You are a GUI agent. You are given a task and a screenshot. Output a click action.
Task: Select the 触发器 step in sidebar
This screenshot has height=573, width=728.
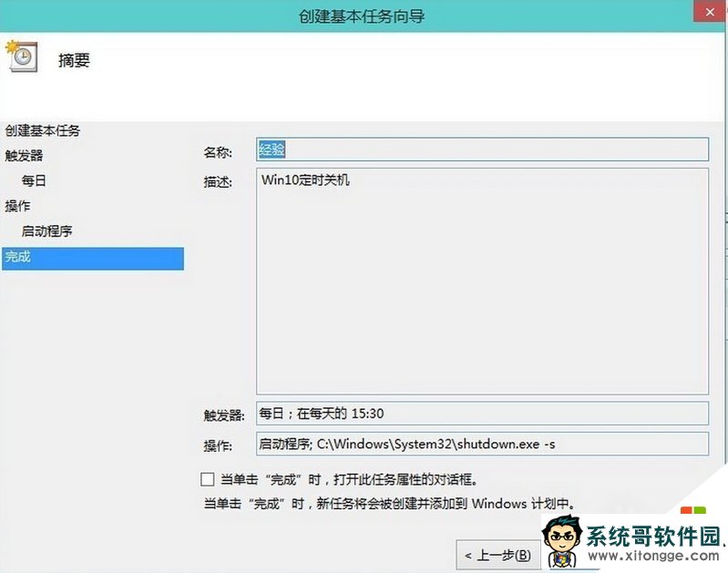point(24,156)
